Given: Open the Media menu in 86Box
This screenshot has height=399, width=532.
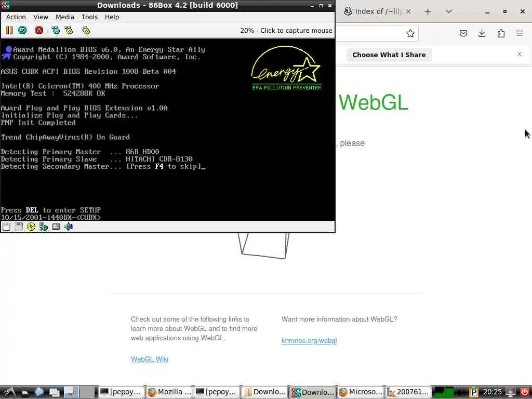Looking at the screenshot, I should pos(65,17).
